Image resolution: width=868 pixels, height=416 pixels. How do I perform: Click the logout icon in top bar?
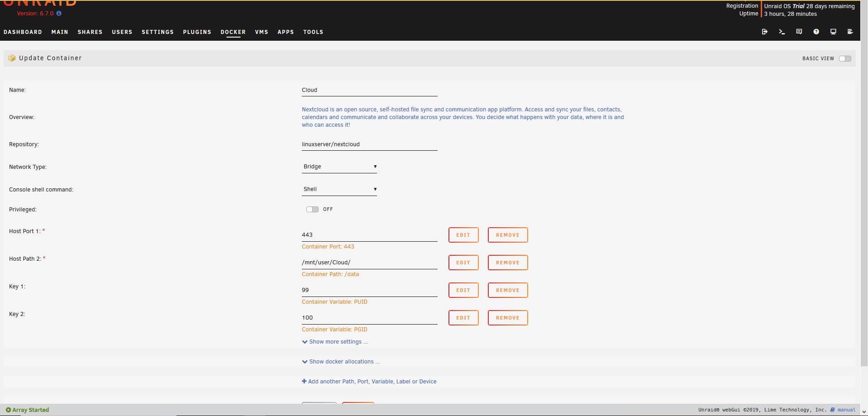[764, 32]
